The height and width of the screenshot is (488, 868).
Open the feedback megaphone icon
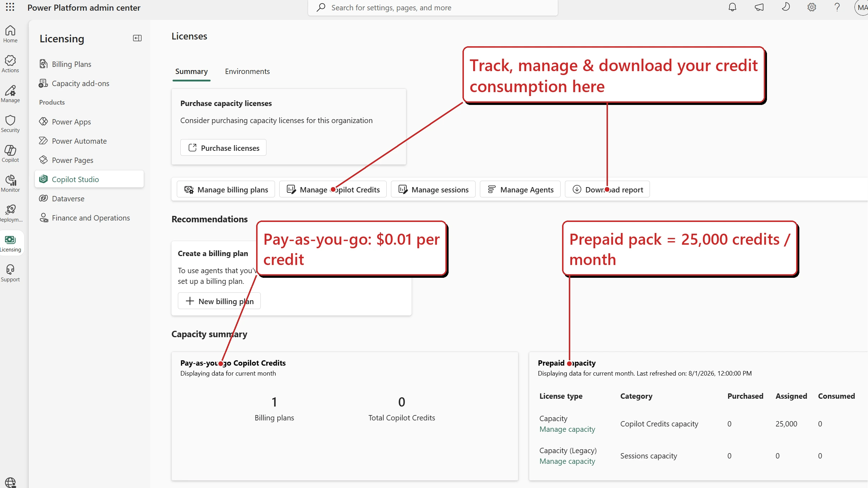(x=759, y=7)
